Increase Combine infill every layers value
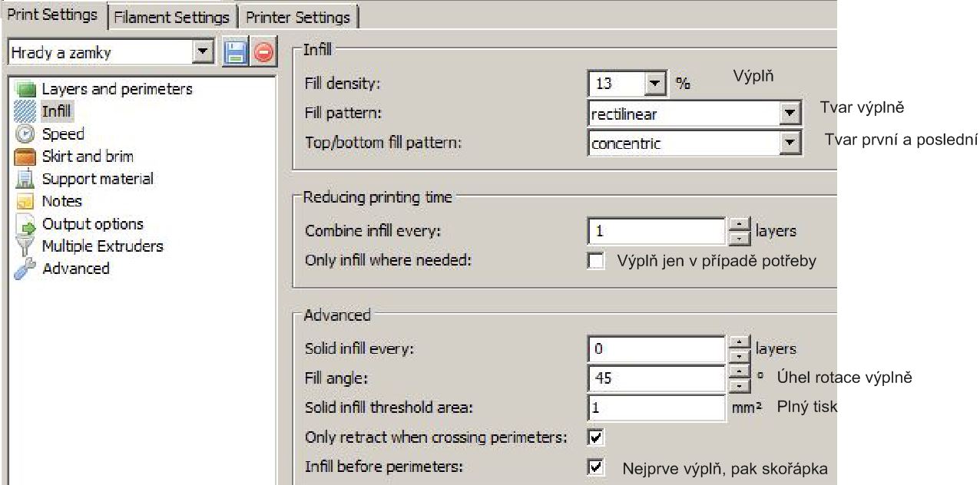 point(737,225)
